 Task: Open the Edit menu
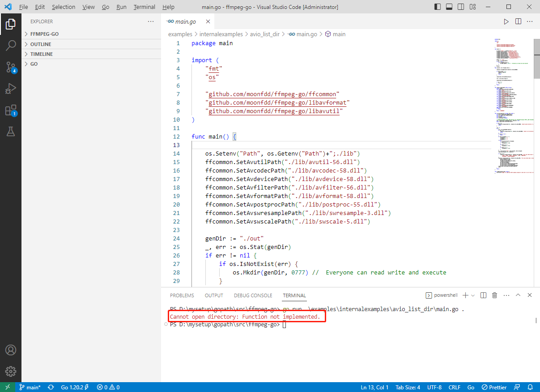(40, 7)
